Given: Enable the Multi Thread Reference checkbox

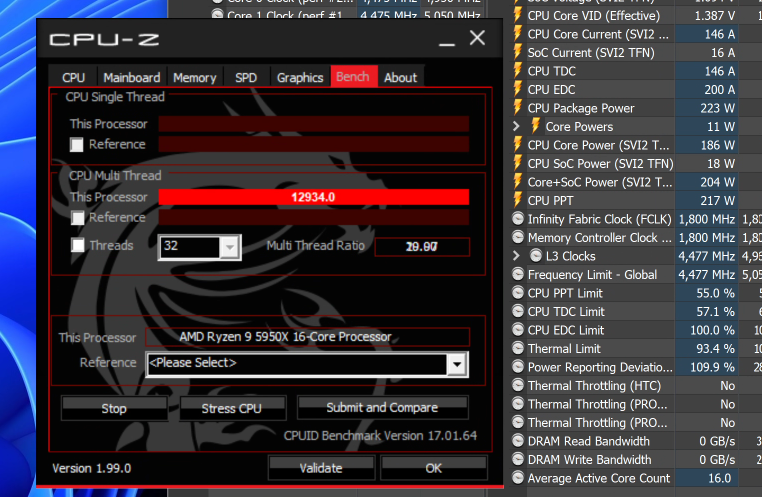Looking at the screenshot, I should pyautogui.click(x=77, y=218).
